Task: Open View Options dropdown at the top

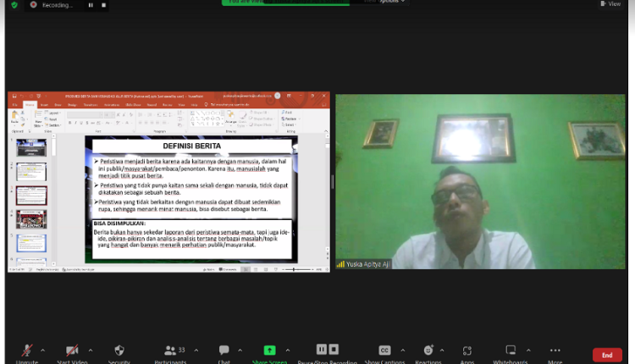Action: [384, 2]
